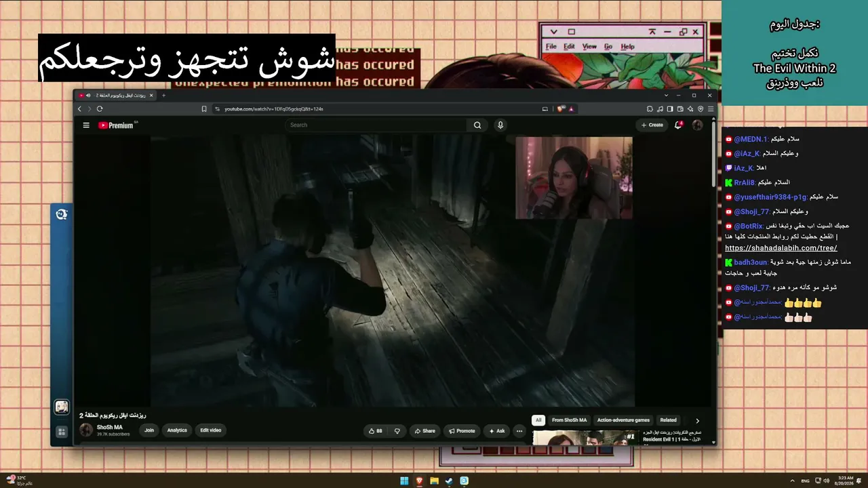
Task: Open site settings icon beside the URL
Action: (x=217, y=108)
